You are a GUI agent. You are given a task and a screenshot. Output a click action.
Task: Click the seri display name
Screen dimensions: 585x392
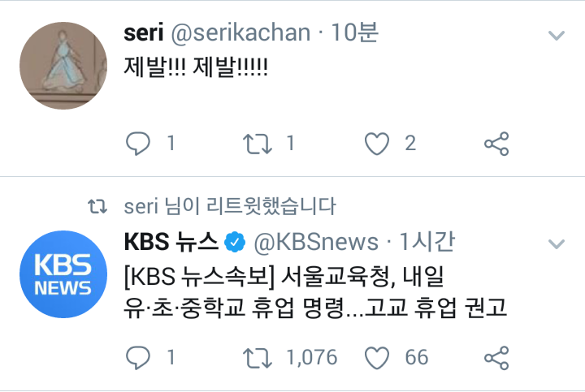143,33
